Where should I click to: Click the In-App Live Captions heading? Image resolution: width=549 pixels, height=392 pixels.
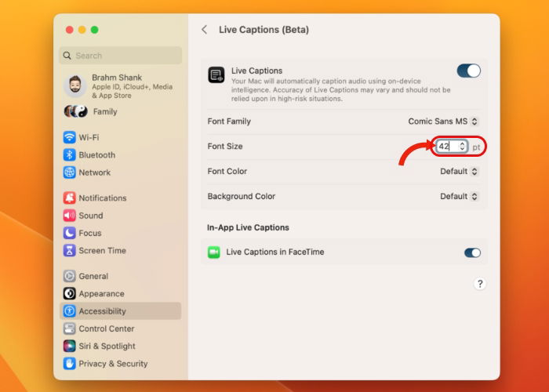click(248, 227)
